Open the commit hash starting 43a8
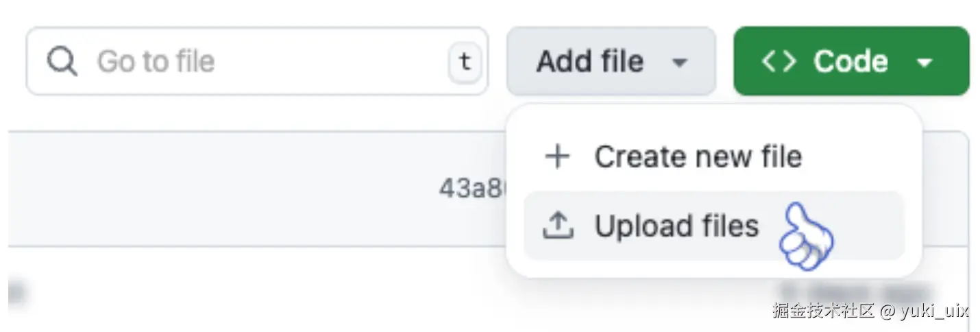 click(x=471, y=188)
